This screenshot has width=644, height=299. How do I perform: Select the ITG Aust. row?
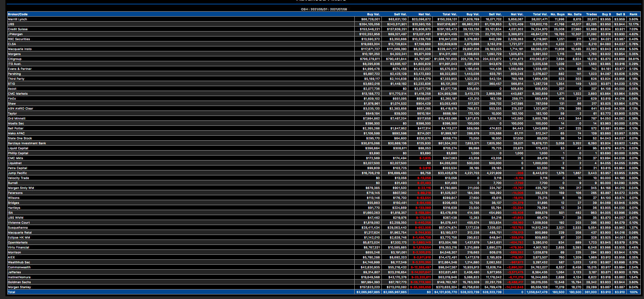point(324,64)
